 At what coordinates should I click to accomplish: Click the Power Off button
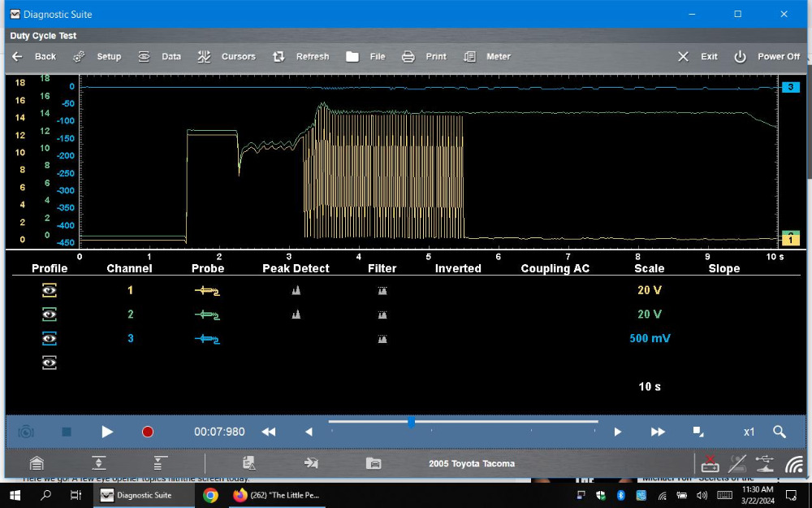click(x=767, y=57)
